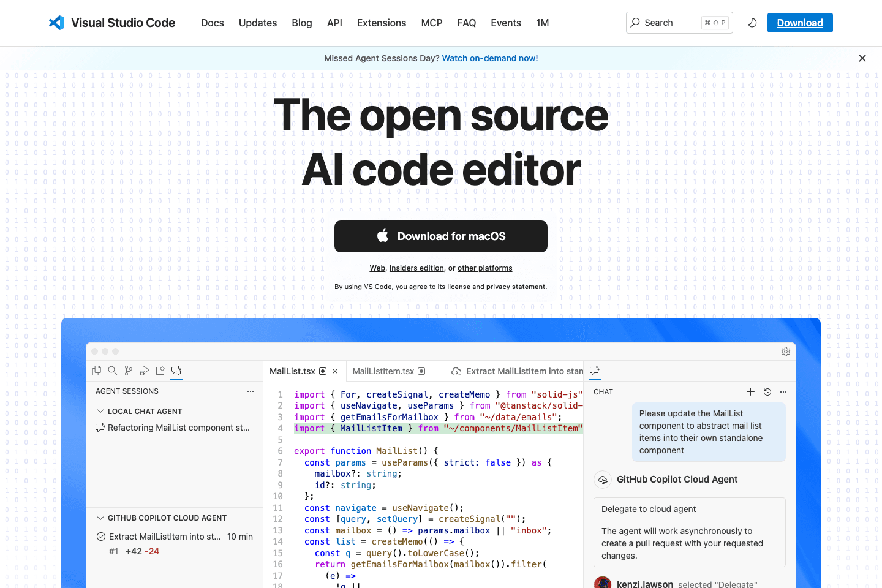Start a new chat with the plus icon
The width and height of the screenshot is (882, 588).
[750, 391]
